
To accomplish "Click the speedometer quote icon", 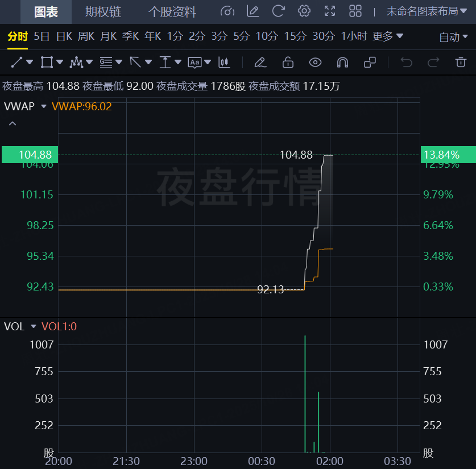I will coord(227,11).
